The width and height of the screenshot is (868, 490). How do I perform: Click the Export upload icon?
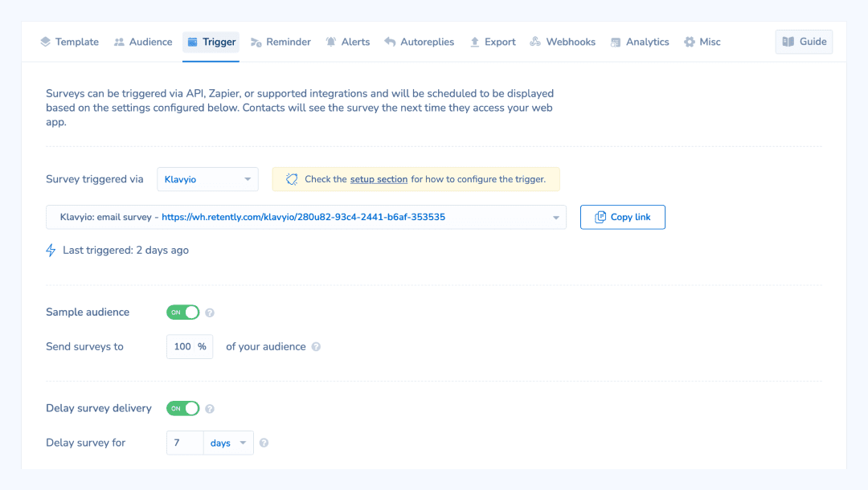(474, 42)
